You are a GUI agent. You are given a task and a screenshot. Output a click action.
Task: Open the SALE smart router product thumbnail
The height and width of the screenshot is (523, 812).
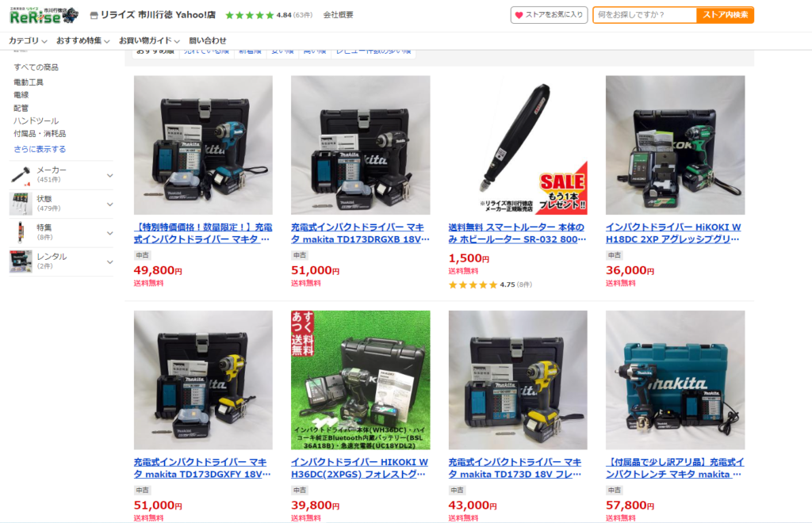518,145
